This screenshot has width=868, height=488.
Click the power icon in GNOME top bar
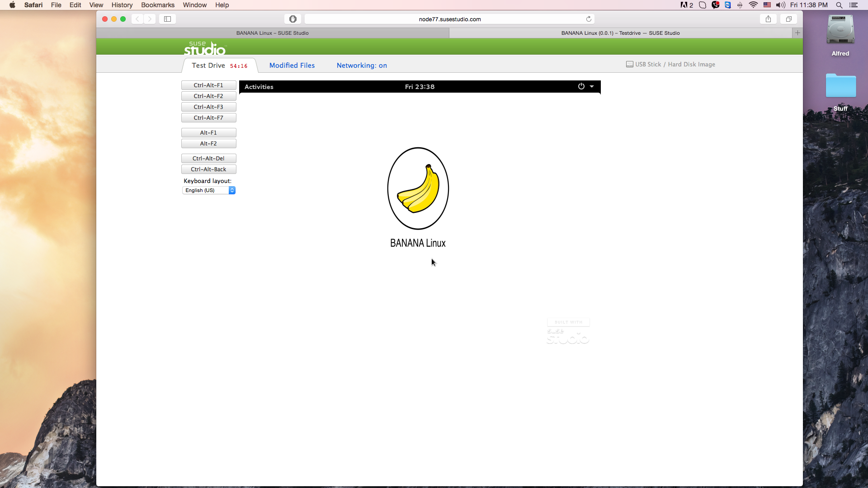coord(581,86)
